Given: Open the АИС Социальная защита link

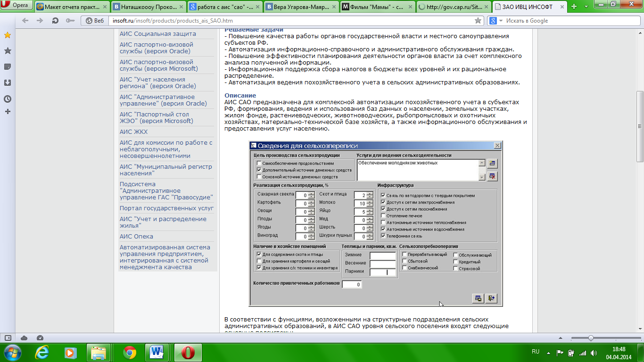Looking at the screenshot, I should coord(158,34).
